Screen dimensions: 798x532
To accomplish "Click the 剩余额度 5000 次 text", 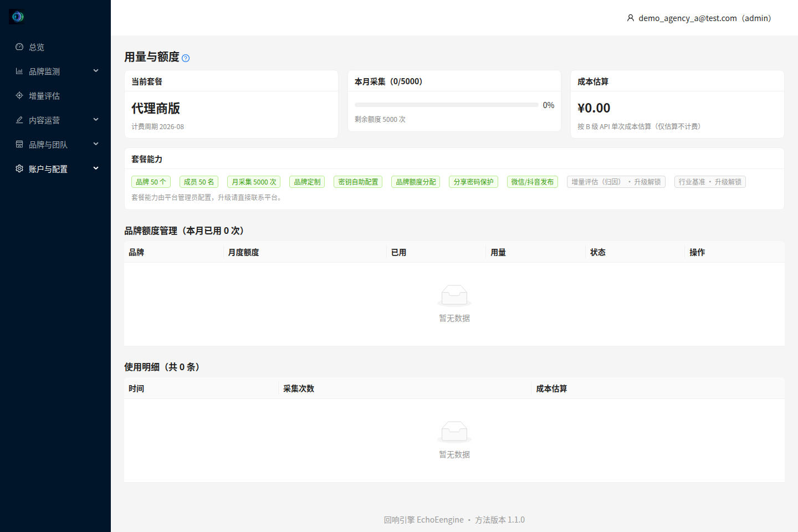I will (380, 119).
